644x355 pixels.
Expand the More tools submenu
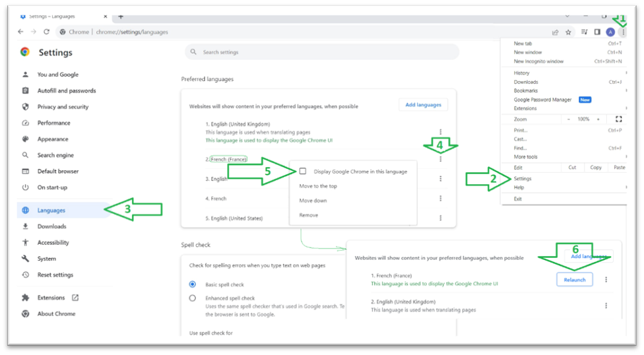tap(564, 157)
